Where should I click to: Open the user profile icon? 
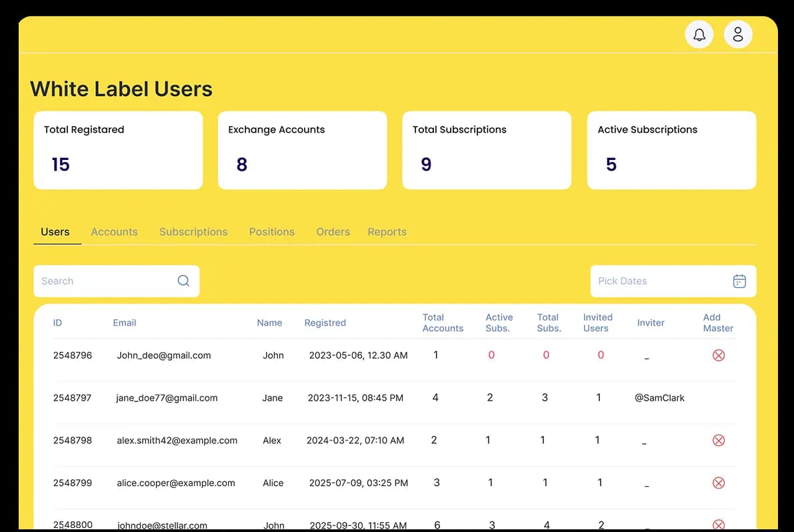pos(738,35)
